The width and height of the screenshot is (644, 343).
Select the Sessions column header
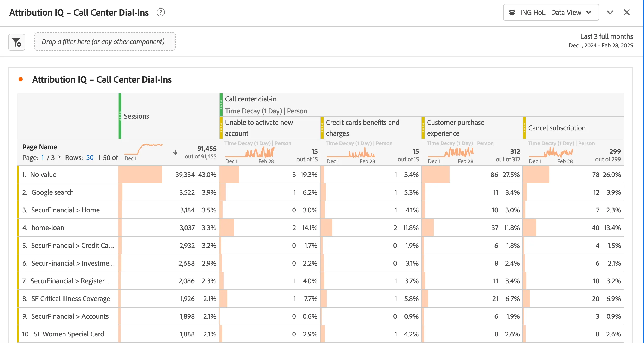coord(169,116)
